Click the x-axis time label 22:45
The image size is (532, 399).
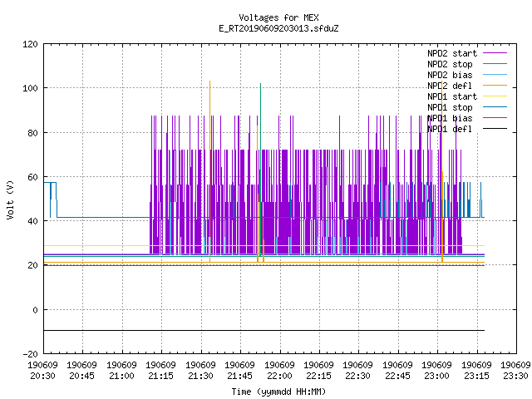pos(397,376)
